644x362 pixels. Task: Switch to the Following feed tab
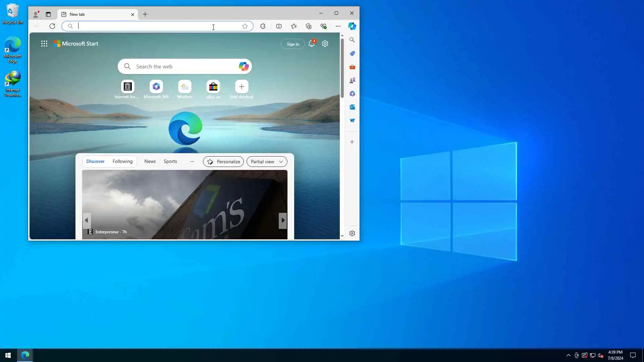122,162
